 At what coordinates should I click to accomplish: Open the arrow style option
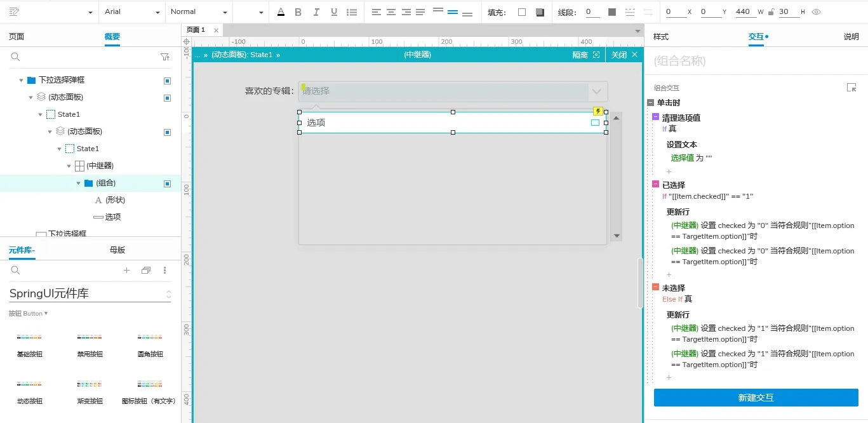648,12
